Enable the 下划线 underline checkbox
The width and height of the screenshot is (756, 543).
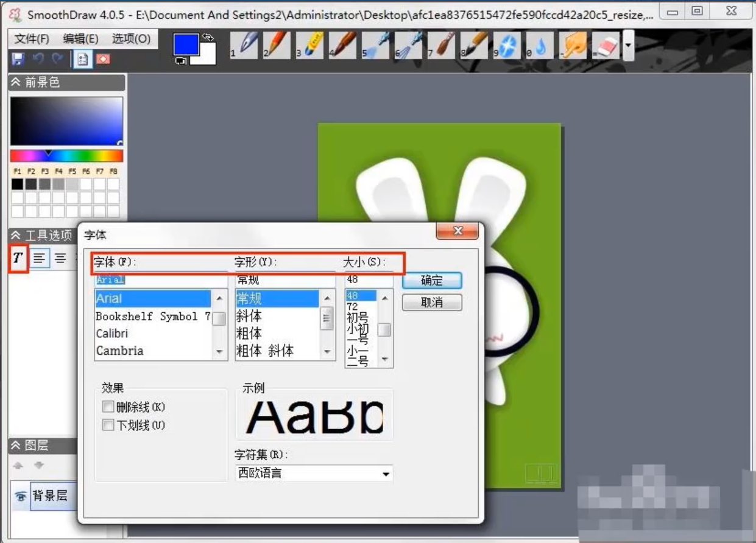(108, 425)
